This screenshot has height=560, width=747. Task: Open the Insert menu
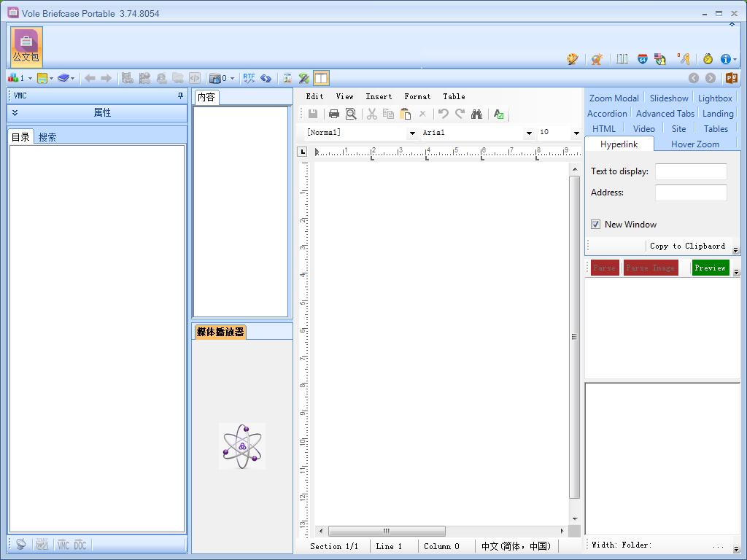coord(379,96)
